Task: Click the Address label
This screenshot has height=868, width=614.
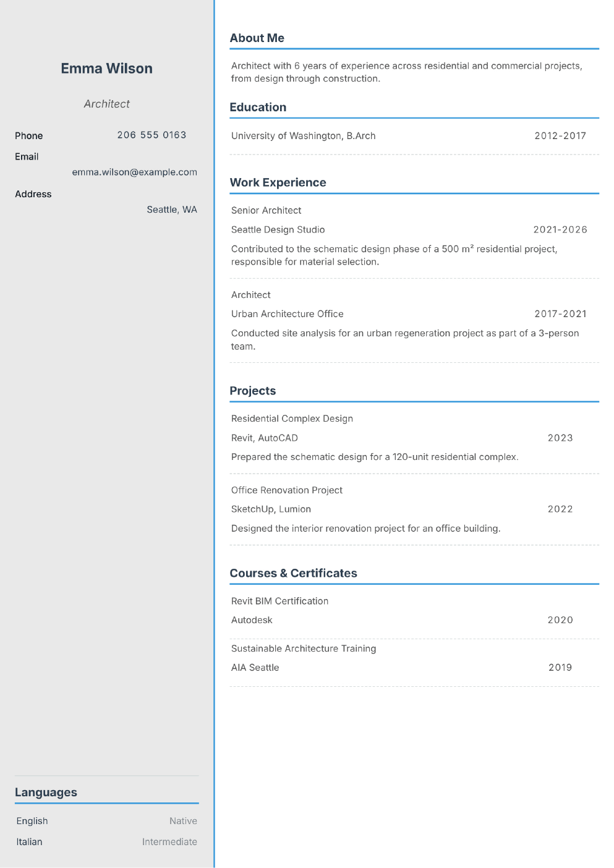Action: (x=33, y=194)
